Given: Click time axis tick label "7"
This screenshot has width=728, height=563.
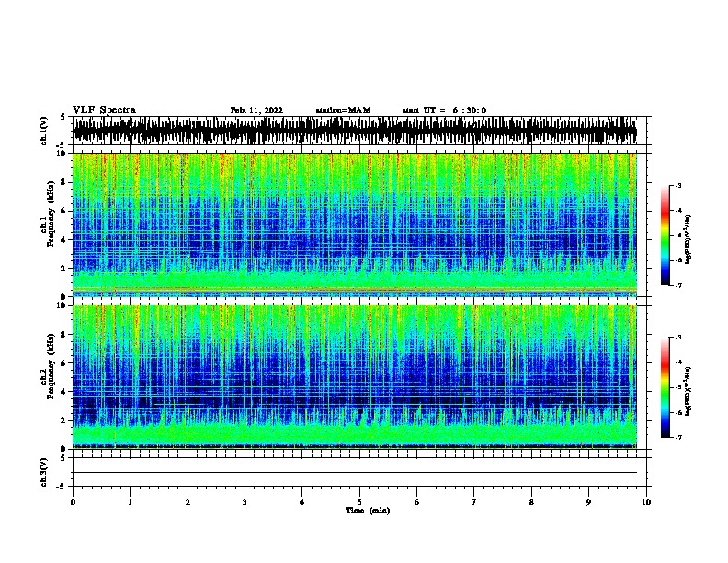Looking at the screenshot, I should (474, 501).
